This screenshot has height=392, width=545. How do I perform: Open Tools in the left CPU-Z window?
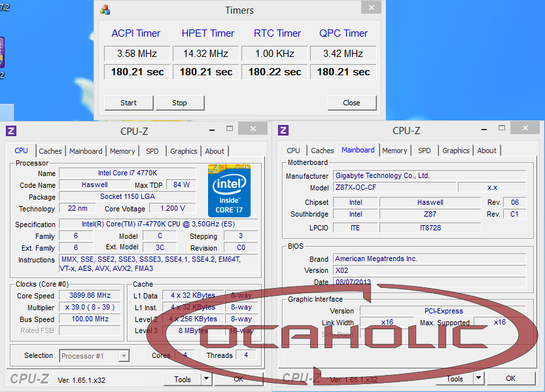point(183,379)
